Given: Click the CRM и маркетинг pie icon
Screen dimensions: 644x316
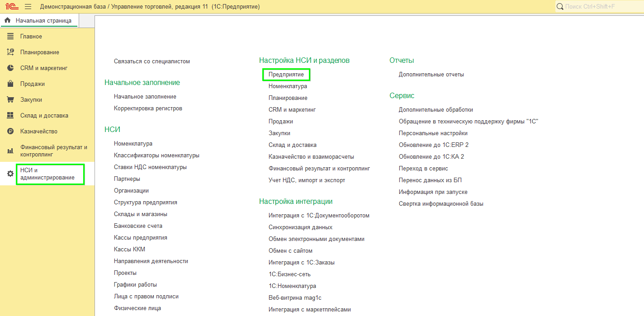Looking at the screenshot, I should (x=10, y=68).
